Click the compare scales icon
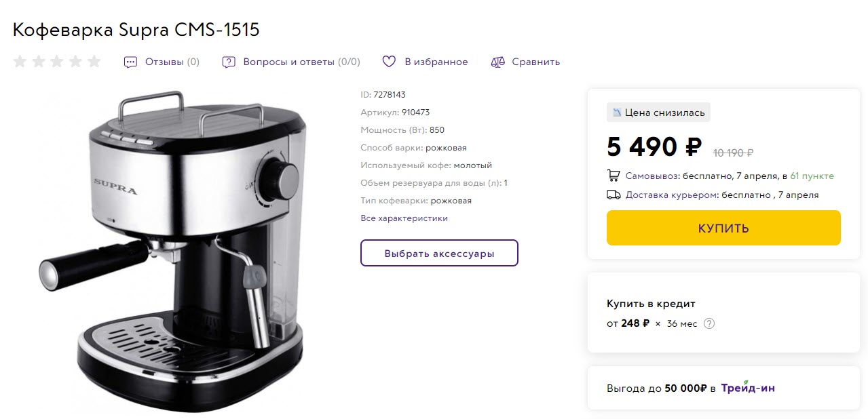The height and width of the screenshot is (419, 868). 497,62
